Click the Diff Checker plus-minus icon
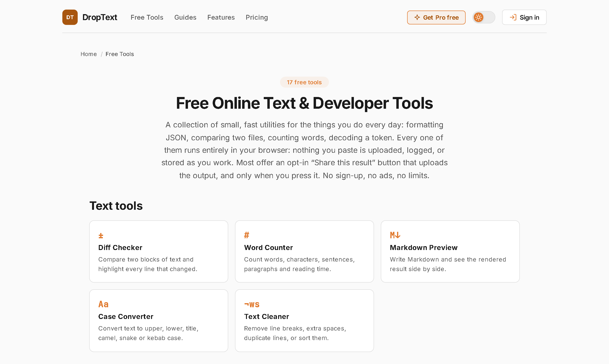 click(101, 236)
